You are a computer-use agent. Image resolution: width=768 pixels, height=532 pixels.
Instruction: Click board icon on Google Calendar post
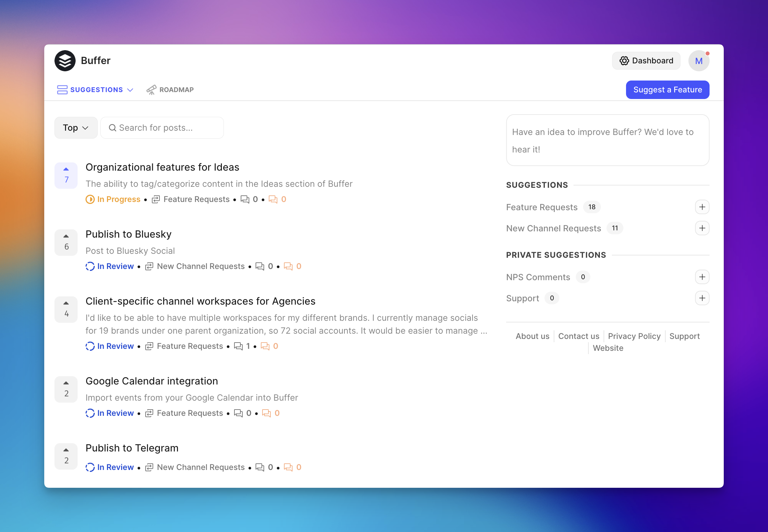149,413
